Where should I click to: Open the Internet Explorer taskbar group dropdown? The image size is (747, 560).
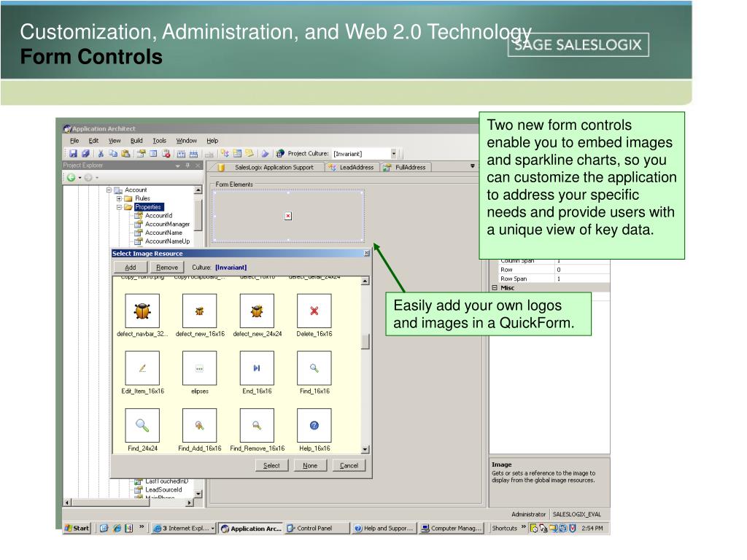(212, 528)
